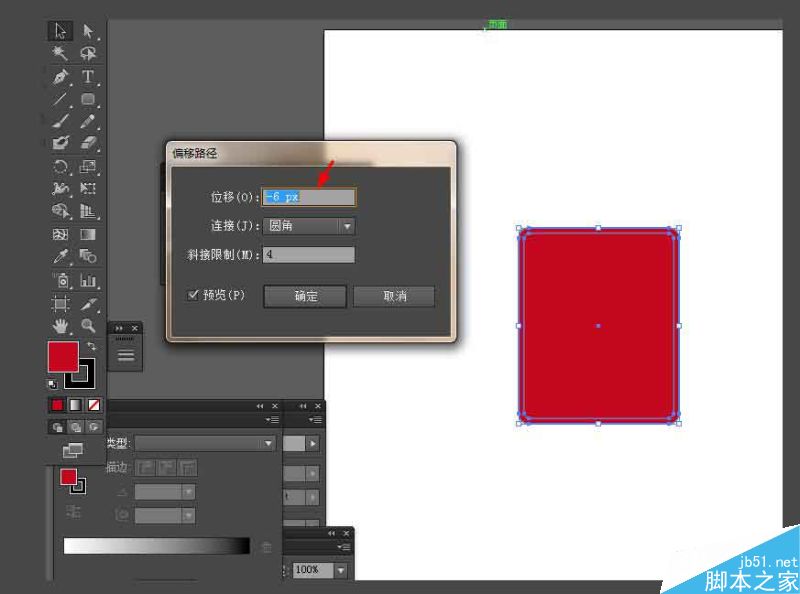Select the Gradient tool in toolbar
The height and width of the screenshot is (594, 800).
point(88,234)
